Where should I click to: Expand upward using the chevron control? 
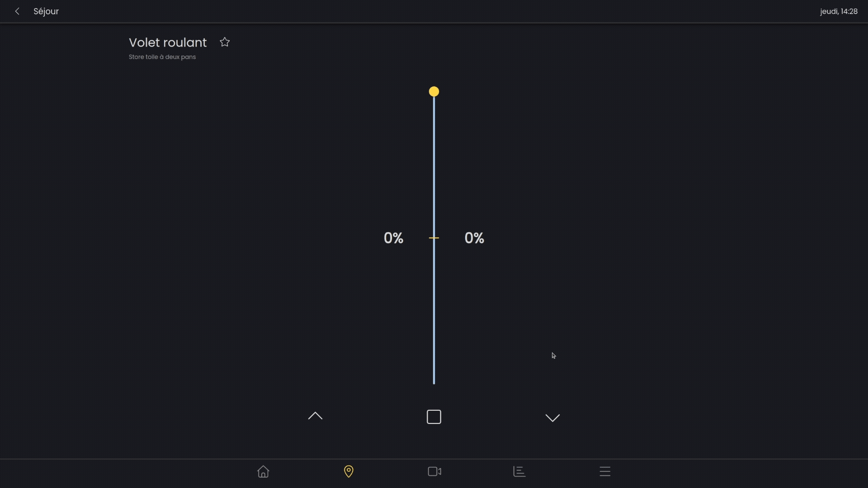[x=315, y=416]
